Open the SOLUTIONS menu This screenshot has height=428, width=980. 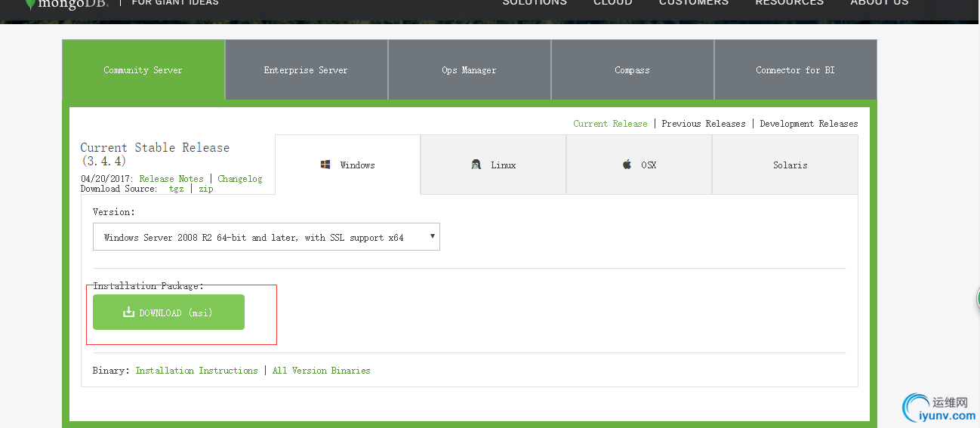[x=535, y=3]
